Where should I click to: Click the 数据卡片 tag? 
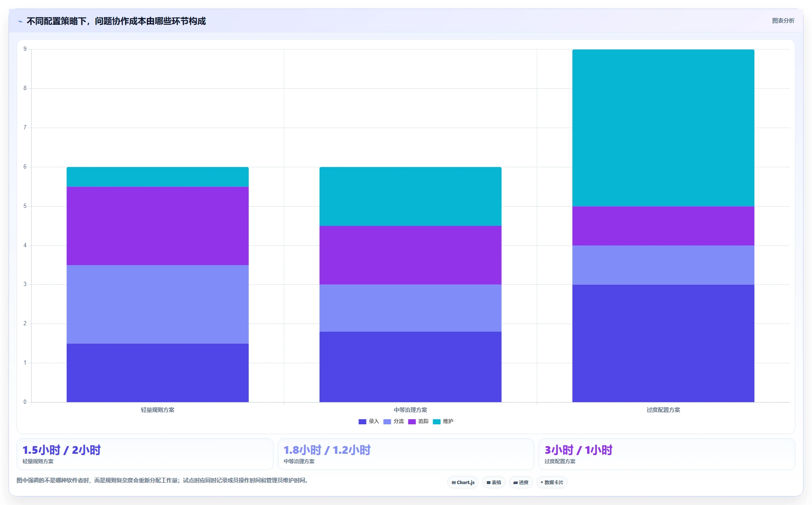[x=552, y=482]
